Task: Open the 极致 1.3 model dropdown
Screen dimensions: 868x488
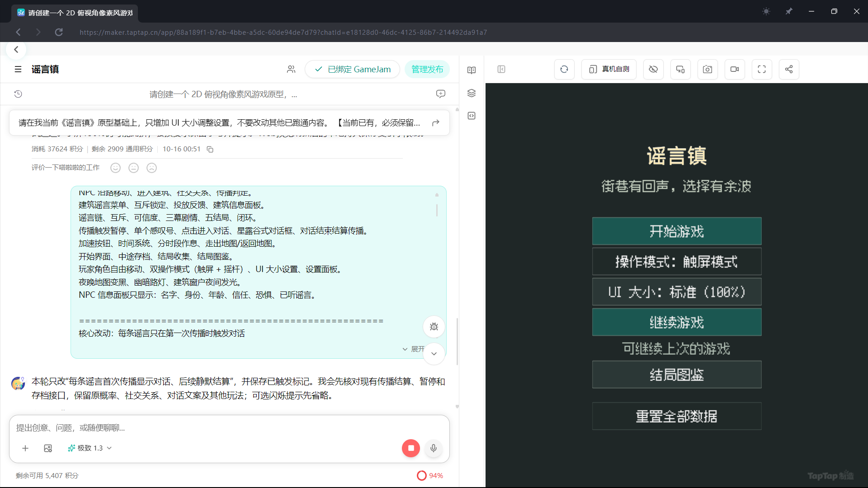Action: pos(90,448)
